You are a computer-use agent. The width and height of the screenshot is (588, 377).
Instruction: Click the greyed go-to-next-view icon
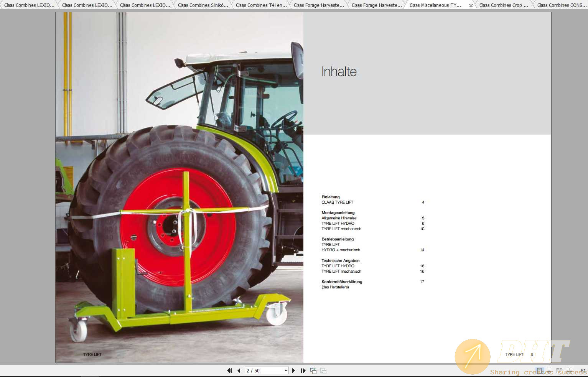323,370
